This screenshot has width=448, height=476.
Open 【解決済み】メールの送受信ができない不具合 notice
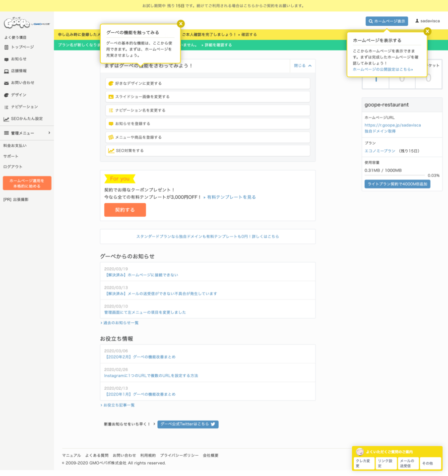161,294
